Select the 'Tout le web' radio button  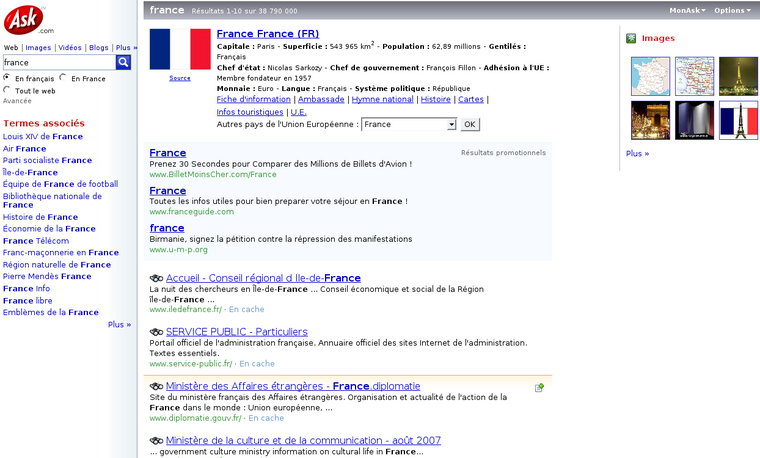coord(7,90)
